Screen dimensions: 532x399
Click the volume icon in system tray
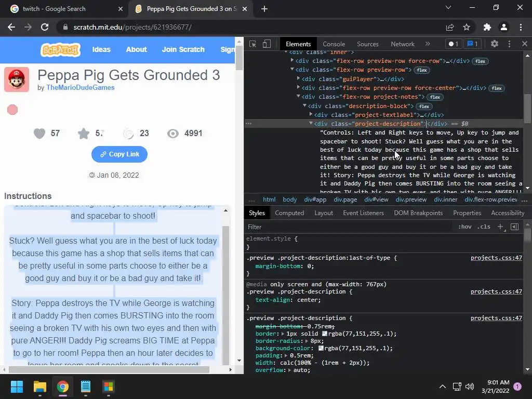[x=470, y=387]
